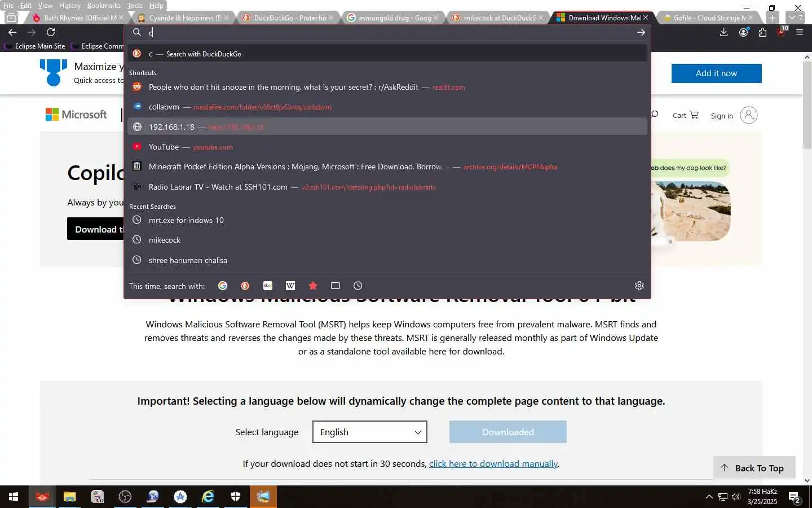Select Radio Labrar TV suggestion
Screen dimensions: 812x508
(387, 187)
